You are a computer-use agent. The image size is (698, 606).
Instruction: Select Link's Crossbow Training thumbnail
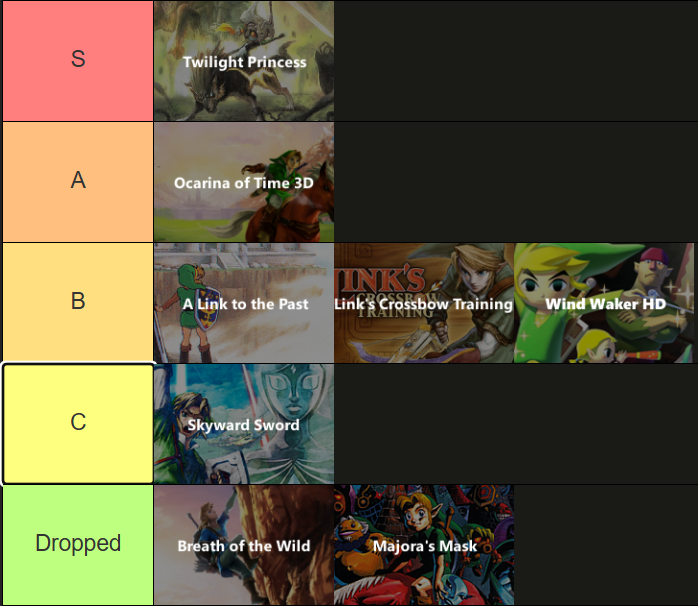coord(423,303)
